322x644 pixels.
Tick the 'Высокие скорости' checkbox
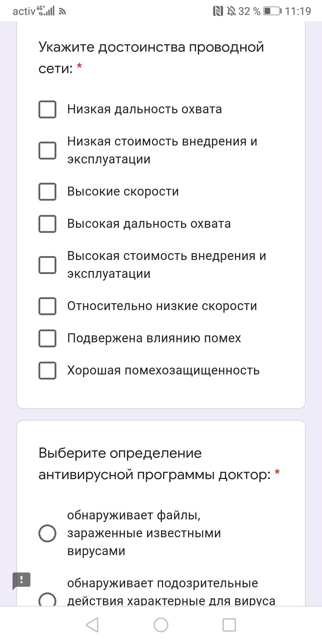pyautogui.click(x=47, y=191)
